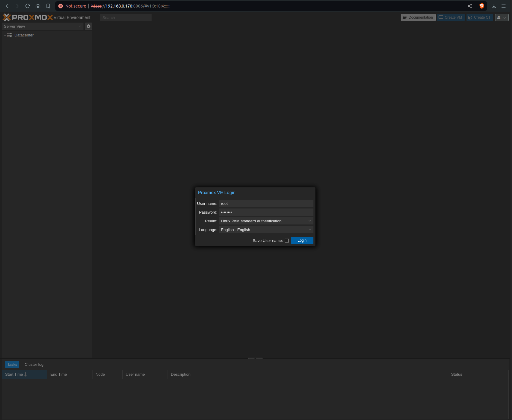Toggle the Save User name checkbox
The image size is (512, 420).
287,240
